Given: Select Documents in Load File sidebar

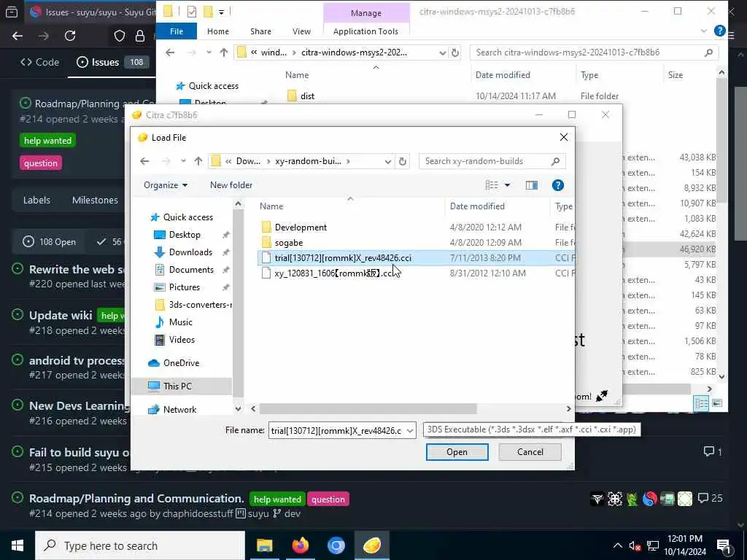Looking at the screenshot, I should (191, 270).
